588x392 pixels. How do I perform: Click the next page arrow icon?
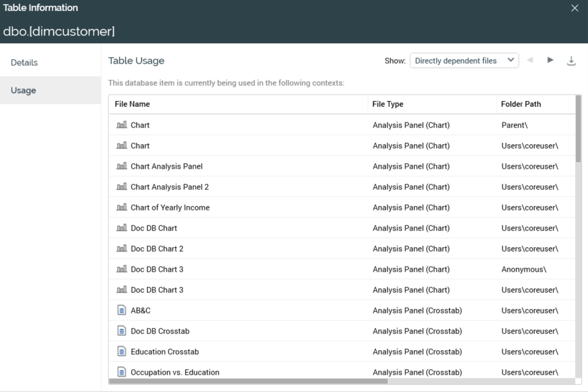click(x=550, y=61)
